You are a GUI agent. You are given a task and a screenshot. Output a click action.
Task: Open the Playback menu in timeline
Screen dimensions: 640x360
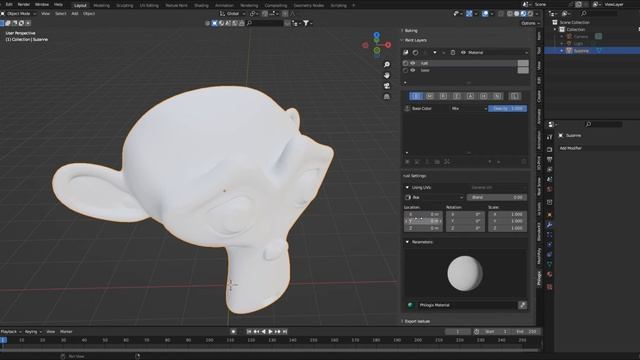[x=11, y=332]
